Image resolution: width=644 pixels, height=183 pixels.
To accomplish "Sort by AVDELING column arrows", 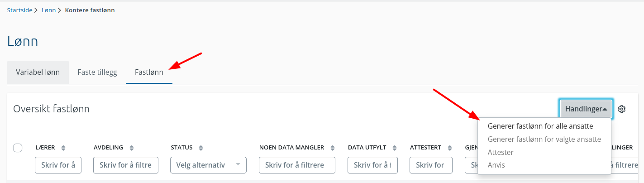I will point(132,148).
